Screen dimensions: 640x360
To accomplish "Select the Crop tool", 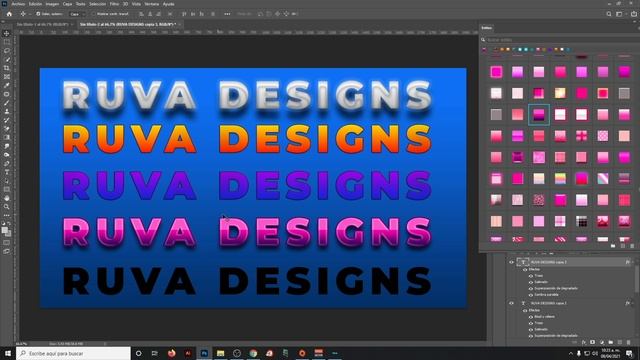I will [x=7, y=68].
